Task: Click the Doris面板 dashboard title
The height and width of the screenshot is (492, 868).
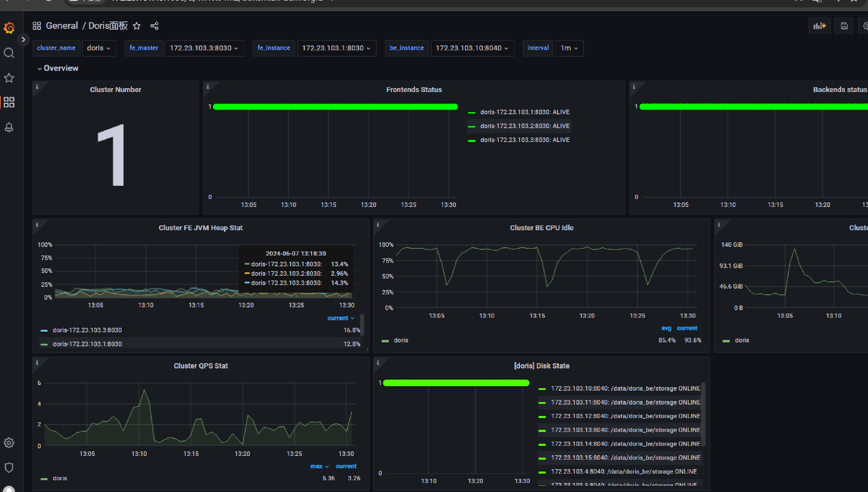Action: coord(108,26)
